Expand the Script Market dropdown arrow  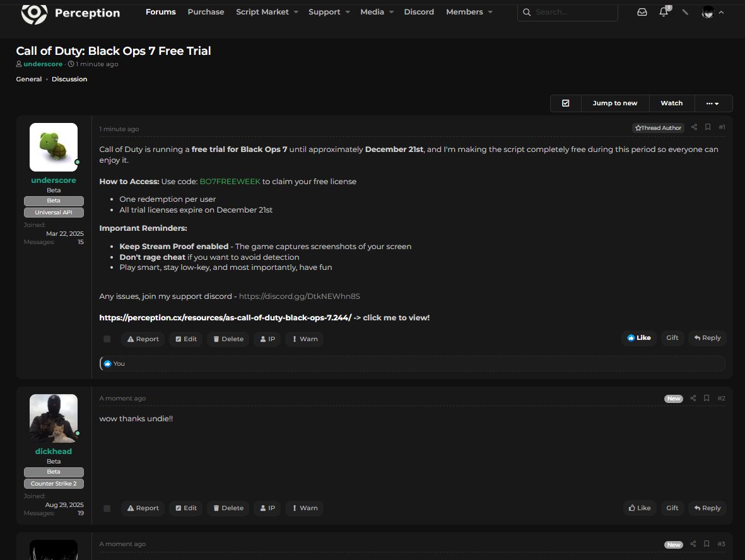(296, 12)
